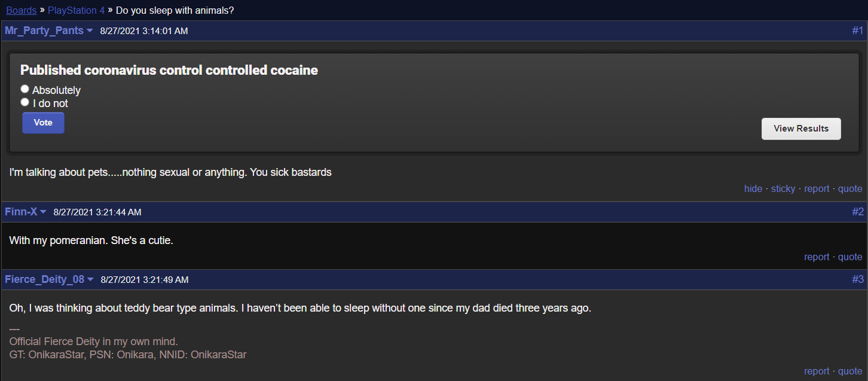Select the I do not poll option
Screen dimensions: 868x381
click(x=25, y=102)
